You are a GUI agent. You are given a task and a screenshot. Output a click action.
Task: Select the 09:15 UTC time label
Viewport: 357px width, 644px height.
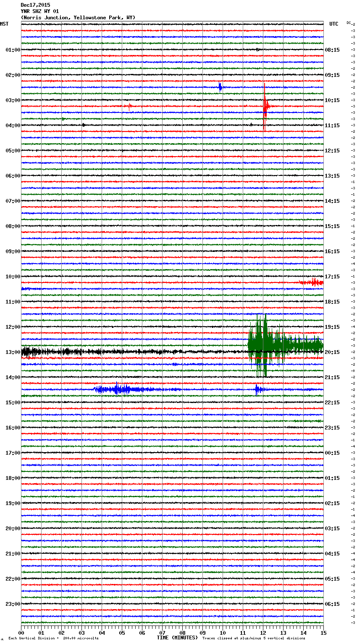(x=332, y=75)
